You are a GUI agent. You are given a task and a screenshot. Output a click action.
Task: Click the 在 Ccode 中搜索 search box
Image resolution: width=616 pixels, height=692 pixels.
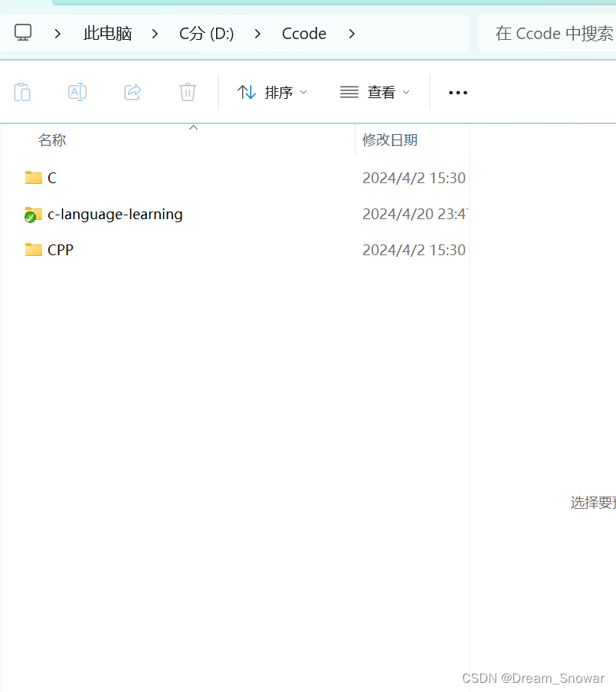click(x=547, y=33)
